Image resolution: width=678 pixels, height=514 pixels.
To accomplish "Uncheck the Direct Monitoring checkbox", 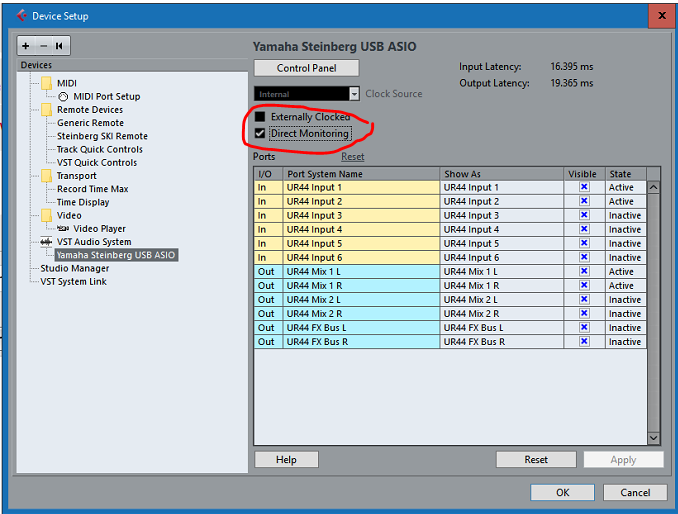I will (x=260, y=133).
